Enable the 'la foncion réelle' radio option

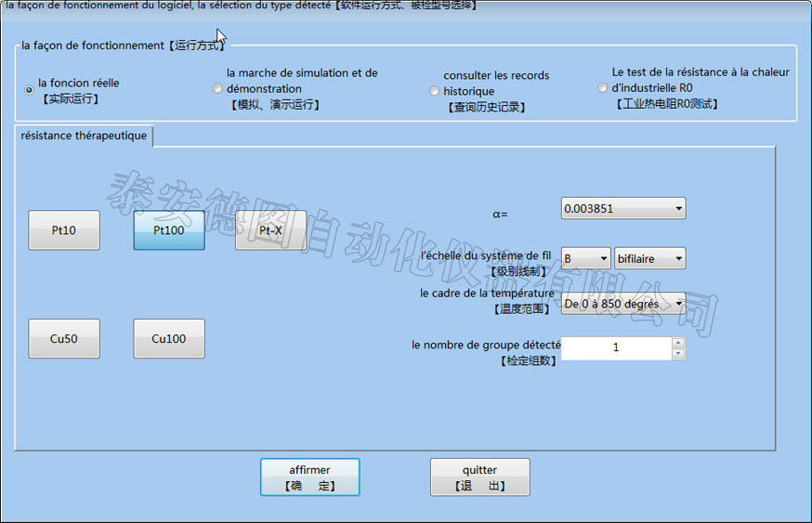click(30, 90)
